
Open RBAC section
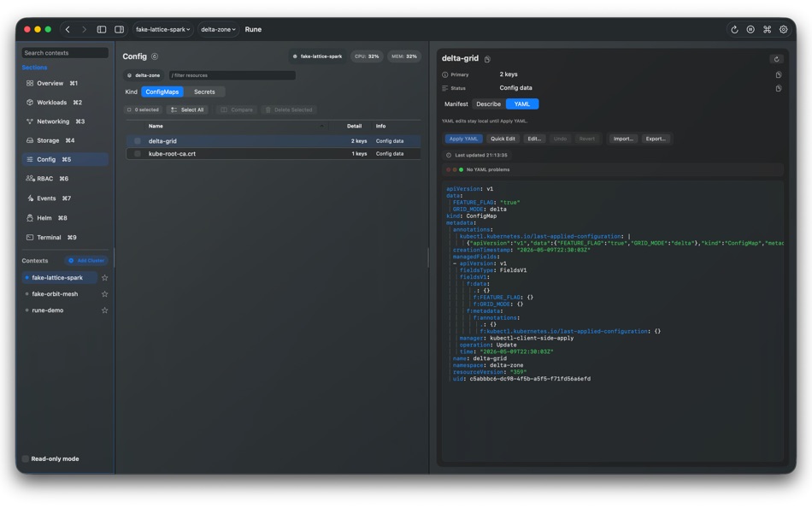(65, 179)
